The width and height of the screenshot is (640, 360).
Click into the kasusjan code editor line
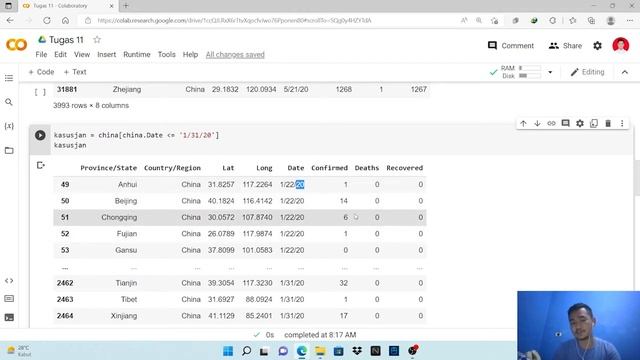coord(136,135)
